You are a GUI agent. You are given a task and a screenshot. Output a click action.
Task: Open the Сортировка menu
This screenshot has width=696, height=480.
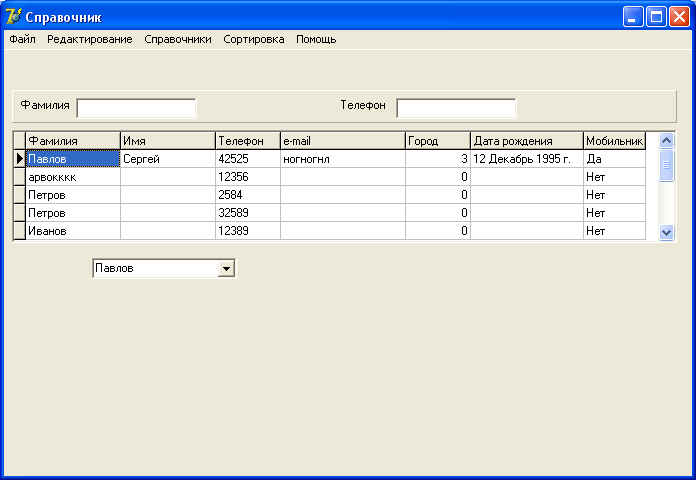253,40
